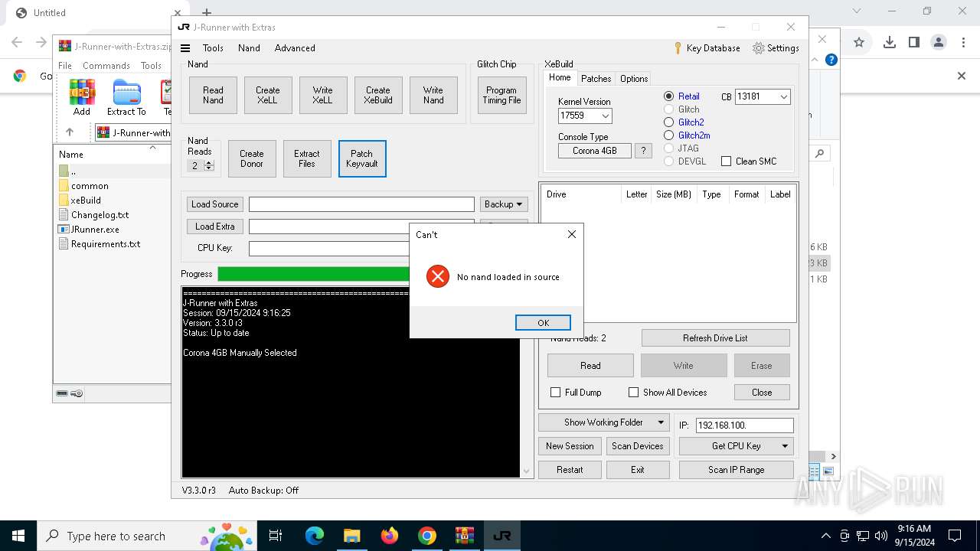Click Refresh Drive List
The image size is (980, 551).
tap(715, 338)
